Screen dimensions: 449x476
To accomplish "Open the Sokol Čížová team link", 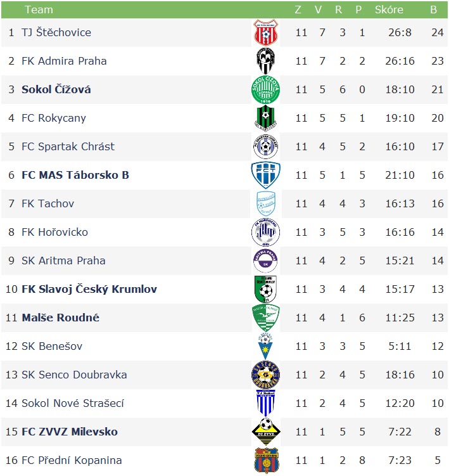I will [x=56, y=89].
